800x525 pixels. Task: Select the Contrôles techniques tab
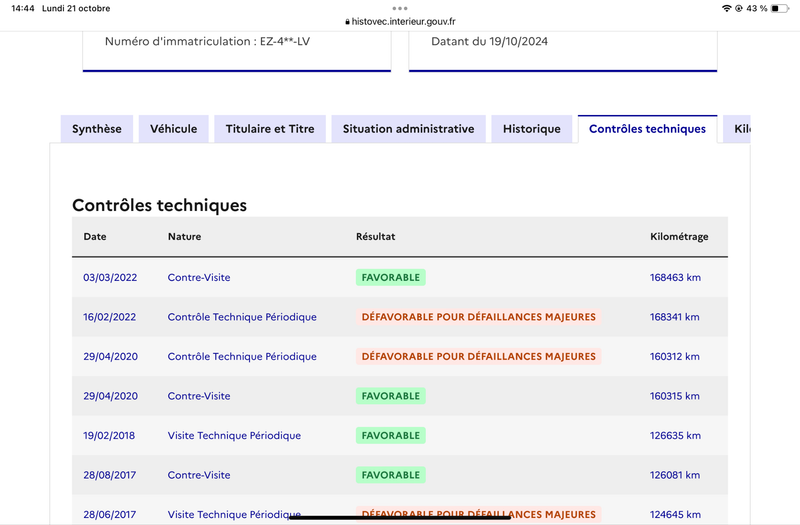647,129
